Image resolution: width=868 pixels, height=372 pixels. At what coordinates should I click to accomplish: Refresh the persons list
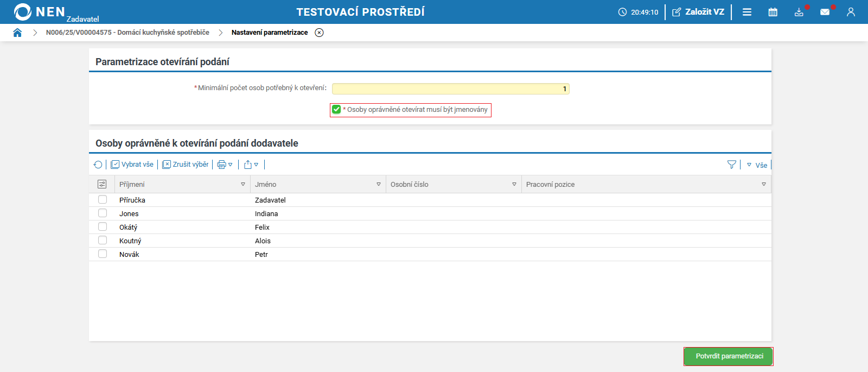click(x=98, y=165)
